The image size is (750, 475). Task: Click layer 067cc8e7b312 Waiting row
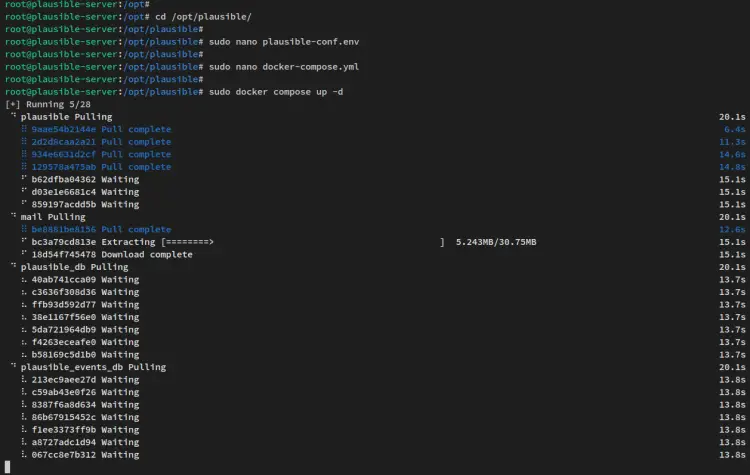tap(85, 454)
